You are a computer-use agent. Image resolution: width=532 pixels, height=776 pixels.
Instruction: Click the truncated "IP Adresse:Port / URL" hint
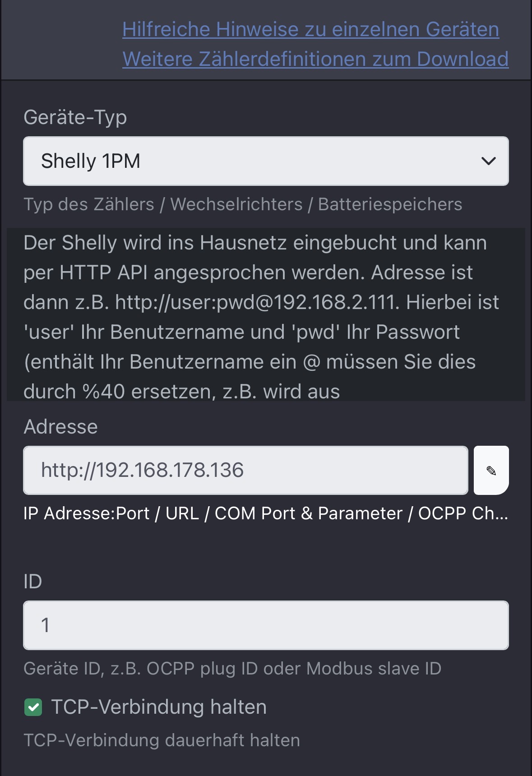tap(265, 513)
